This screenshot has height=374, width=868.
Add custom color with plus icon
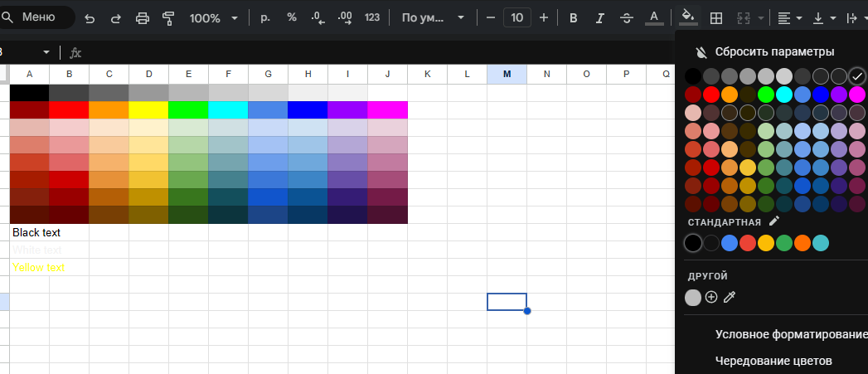[x=711, y=297]
